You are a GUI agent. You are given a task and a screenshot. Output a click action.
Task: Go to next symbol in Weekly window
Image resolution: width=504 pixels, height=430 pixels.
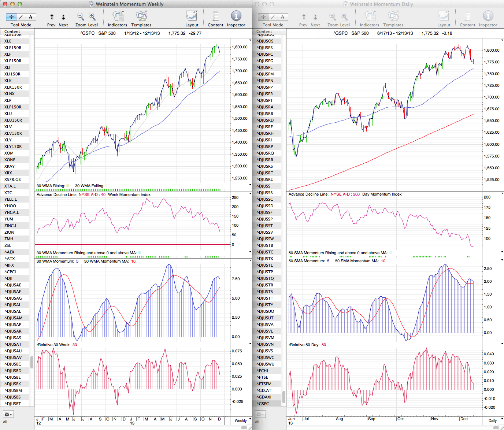tap(63, 17)
